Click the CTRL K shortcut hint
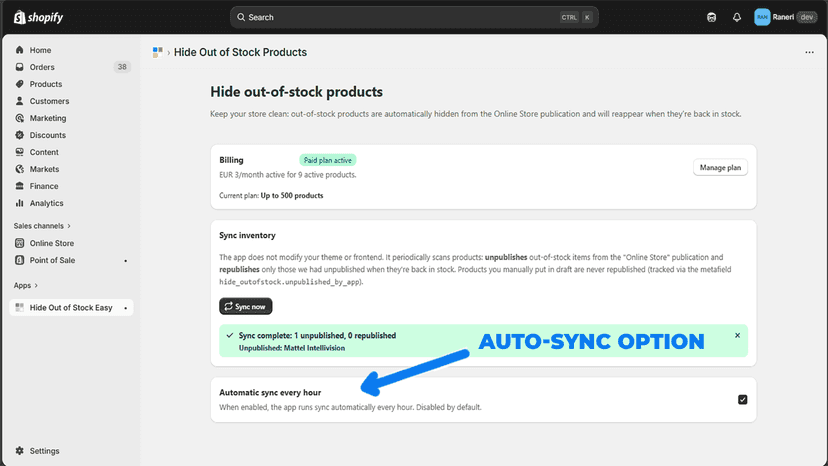This screenshot has width=828, height=466. [x=576, y=17]
